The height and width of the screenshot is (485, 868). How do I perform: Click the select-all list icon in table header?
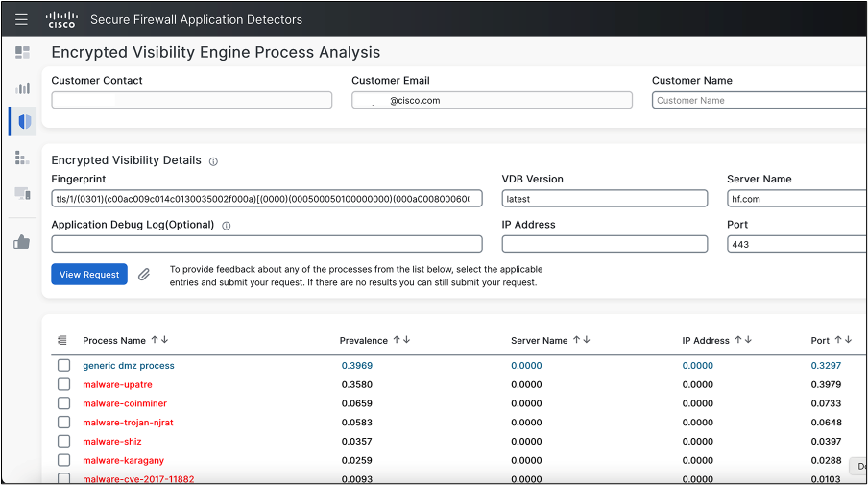[x=62, y=341]
